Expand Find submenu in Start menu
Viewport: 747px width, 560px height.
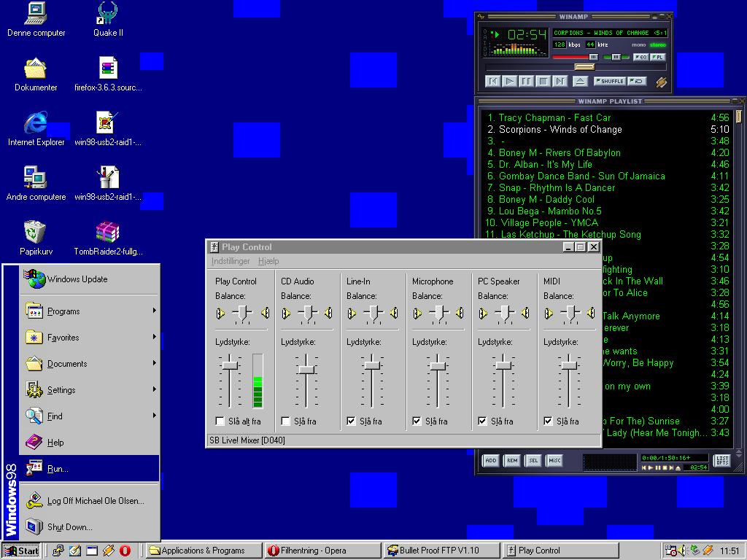89,416
